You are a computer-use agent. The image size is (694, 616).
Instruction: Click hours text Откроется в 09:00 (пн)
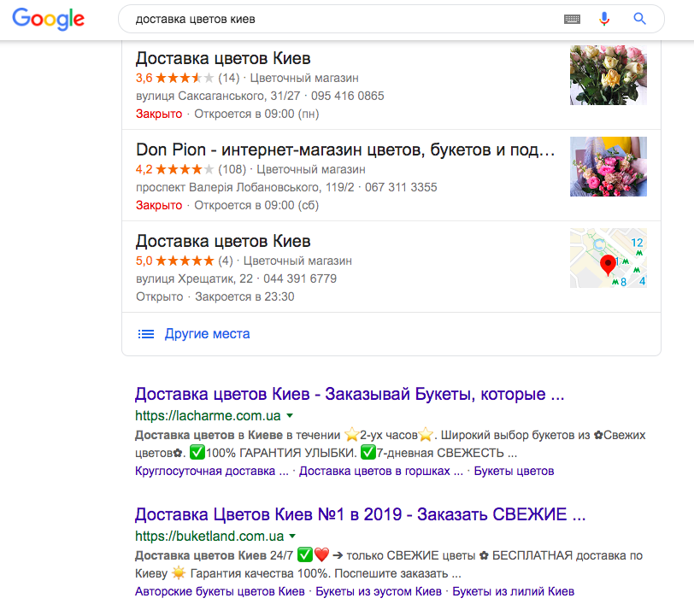coord(256,114)
